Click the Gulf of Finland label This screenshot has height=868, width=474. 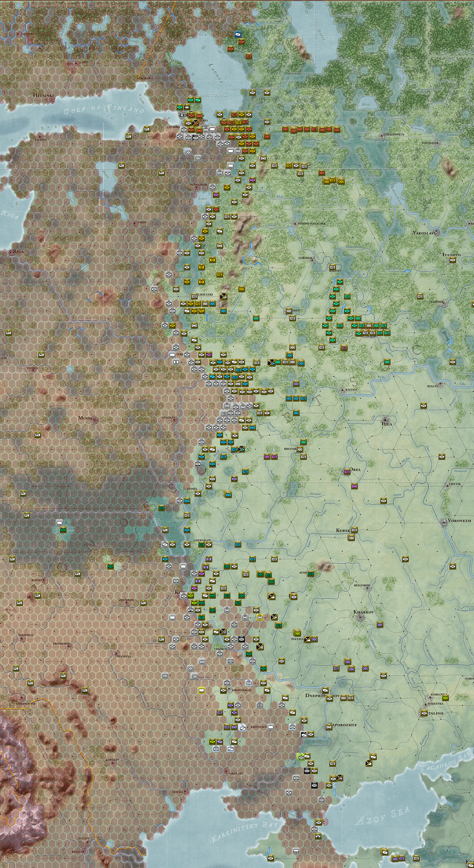pos(104,109)
